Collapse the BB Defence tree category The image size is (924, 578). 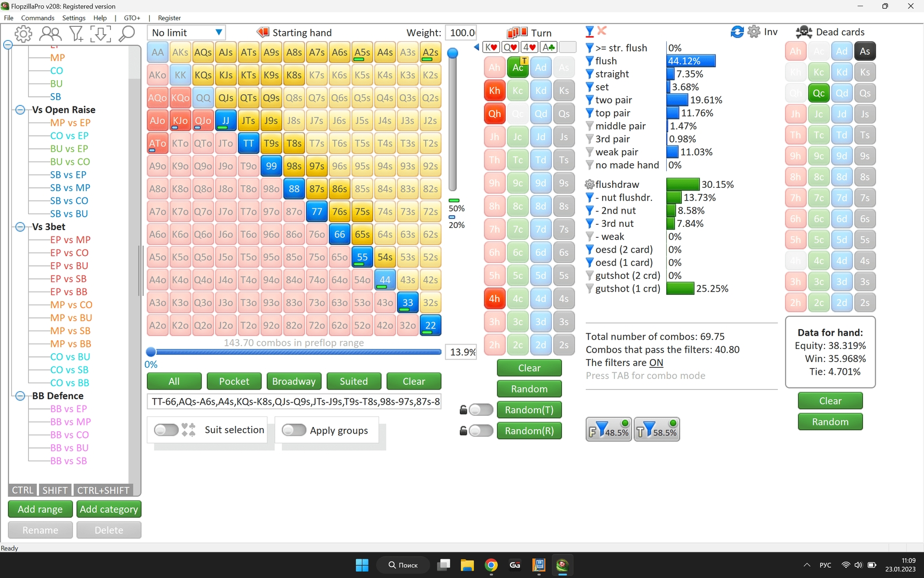click(x=20, y=396)
